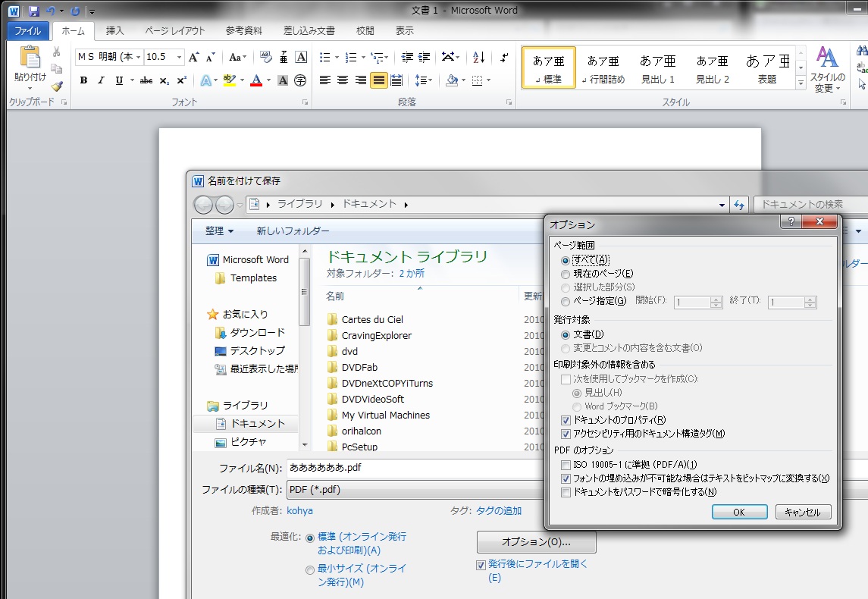
Task: Click the red font color button
Action: pos(256,80)
